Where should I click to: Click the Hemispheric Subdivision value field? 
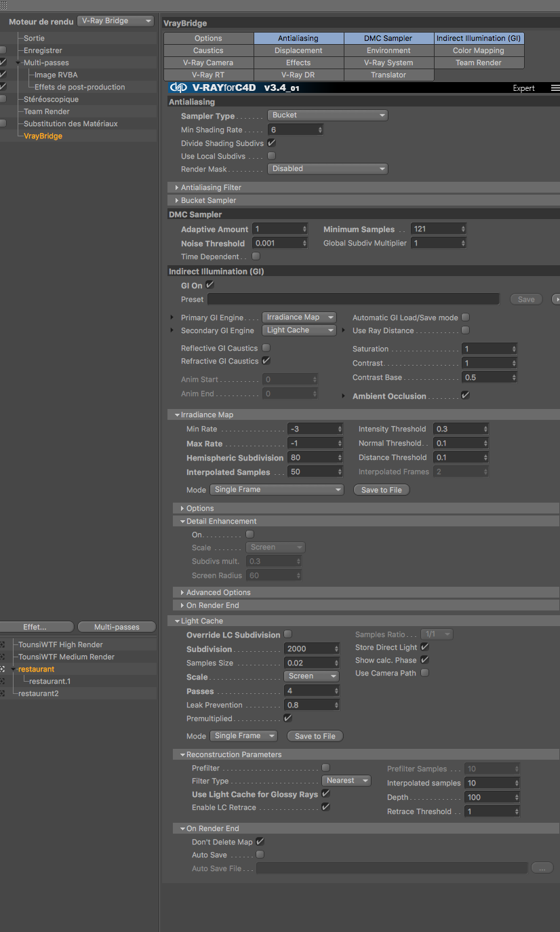coord(312,457)
